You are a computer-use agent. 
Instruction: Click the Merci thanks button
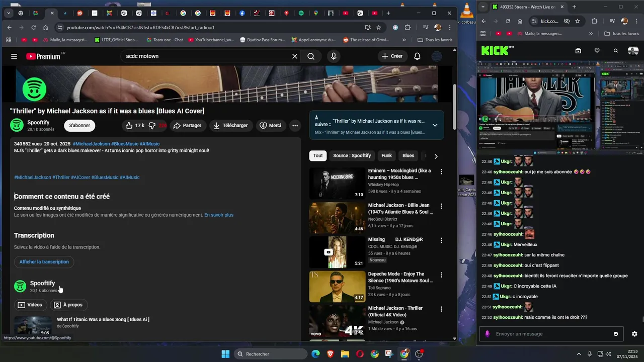271,126
